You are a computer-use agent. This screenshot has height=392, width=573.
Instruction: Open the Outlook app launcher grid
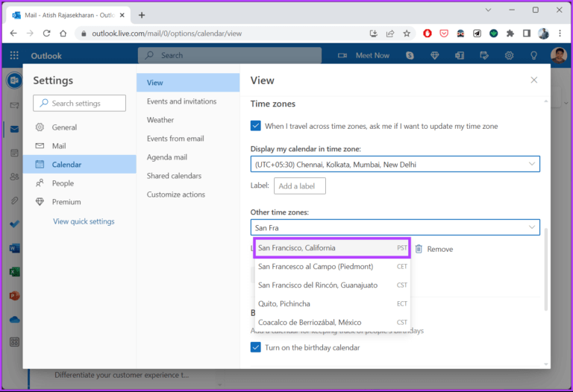[x=14, y=55]
